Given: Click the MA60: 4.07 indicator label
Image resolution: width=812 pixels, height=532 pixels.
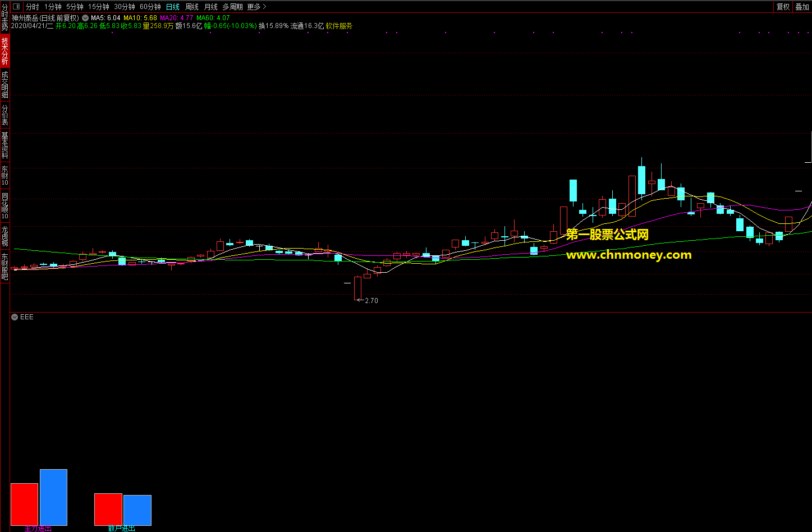Looking at the screenshot, I should [213, 18].
